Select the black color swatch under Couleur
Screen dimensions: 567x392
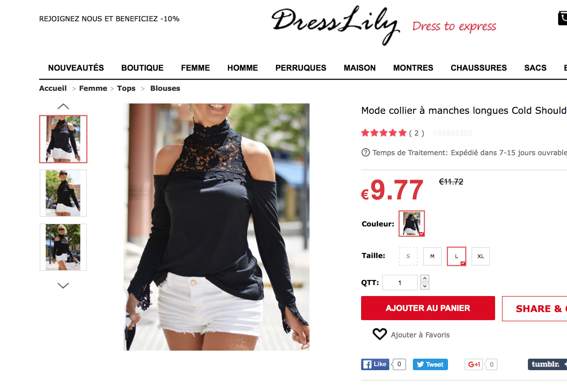[412, 223]
